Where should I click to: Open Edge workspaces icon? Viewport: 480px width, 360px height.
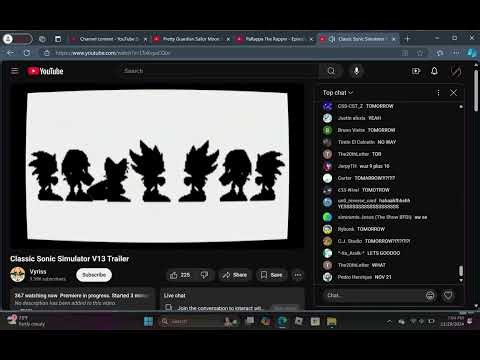pos(42,39)
